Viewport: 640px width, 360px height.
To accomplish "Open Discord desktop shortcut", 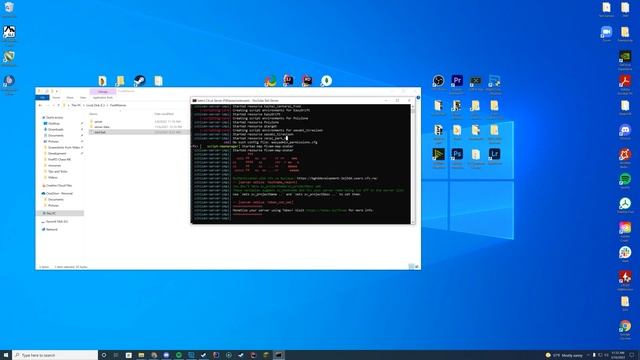I will tap(625, 130).
